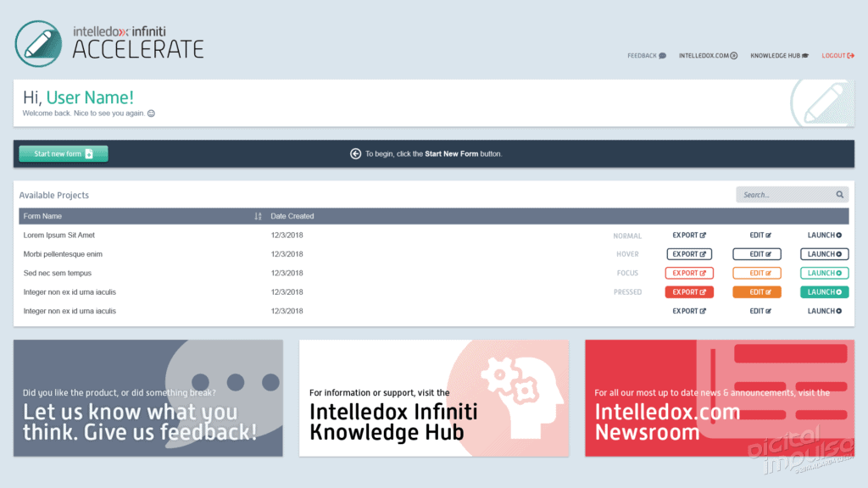Viewport: 868px width, 488px height.
Task: Open the Intelledox.com Newsroom card
Action: point(720,398)
